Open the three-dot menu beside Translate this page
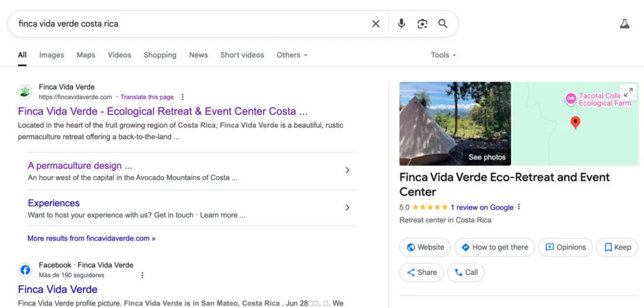The height and width of the screenshot is (308, 644). 183,97
